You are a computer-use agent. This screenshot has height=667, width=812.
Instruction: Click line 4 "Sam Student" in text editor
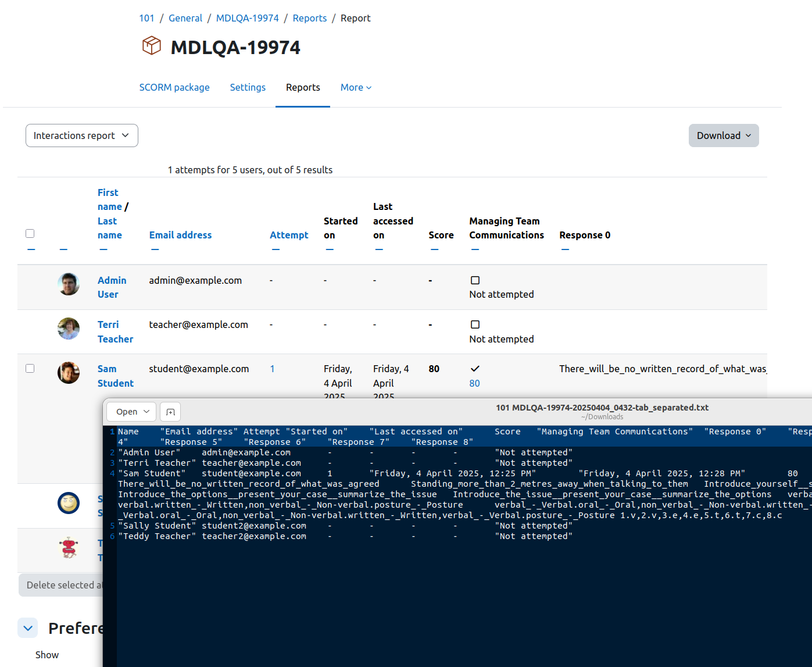click(152, 473)
